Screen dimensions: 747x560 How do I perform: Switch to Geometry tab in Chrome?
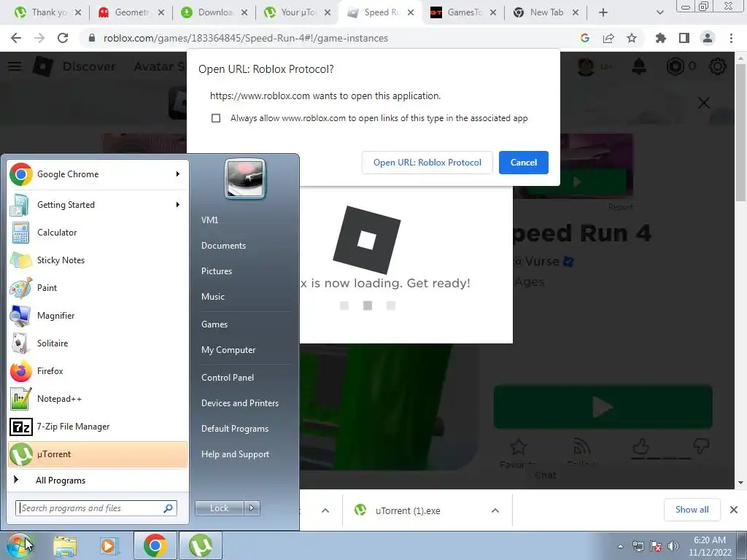click(131, 12)
